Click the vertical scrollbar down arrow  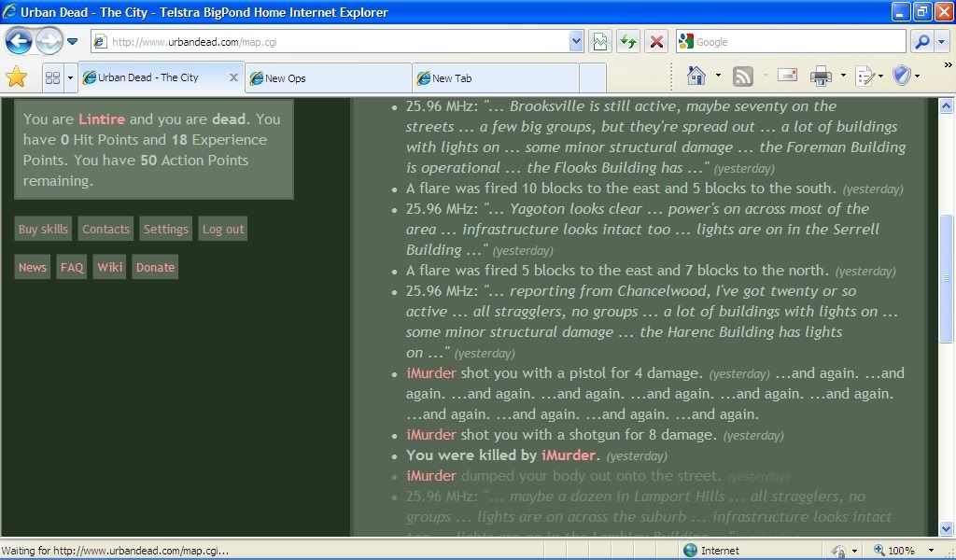[947, 529]
